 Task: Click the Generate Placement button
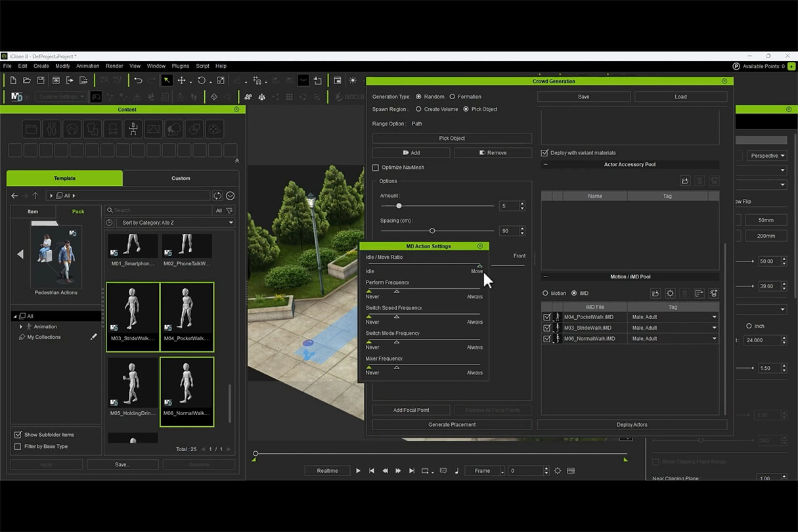(452, 424)
